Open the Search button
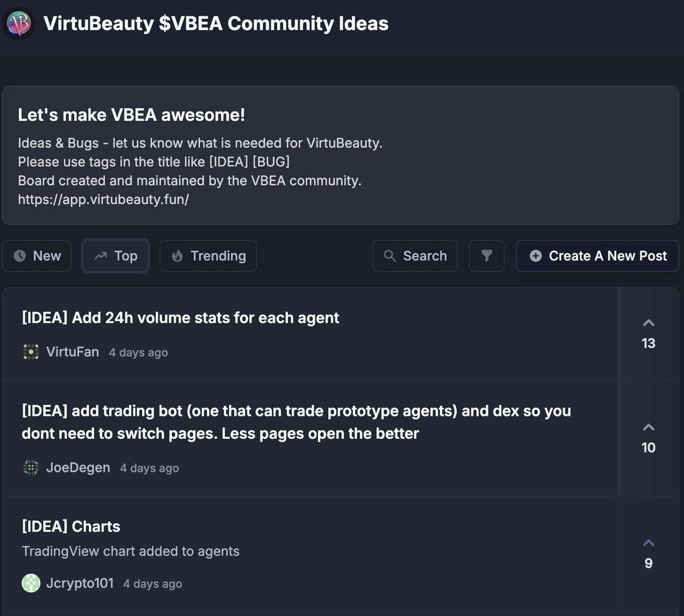The image size is (684, 616). pyautogui.click(x=414, y=256)
